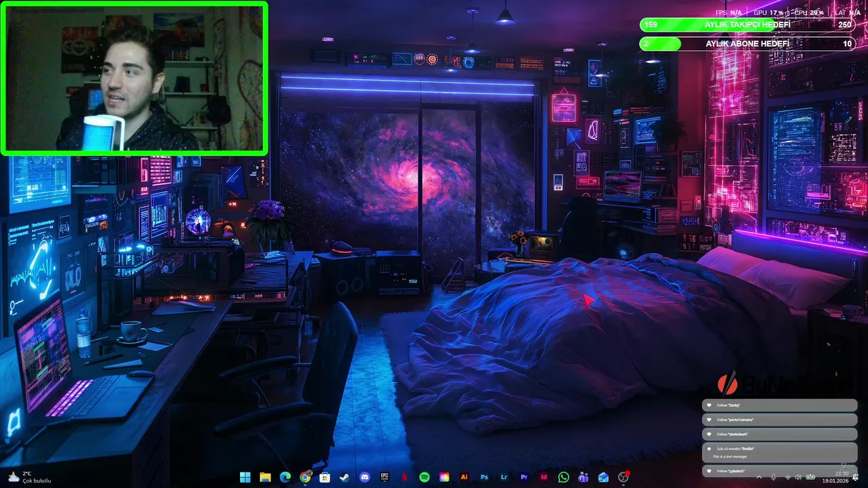
Task: Switch to Google Chrome in the taskbar
Action: 305,477
